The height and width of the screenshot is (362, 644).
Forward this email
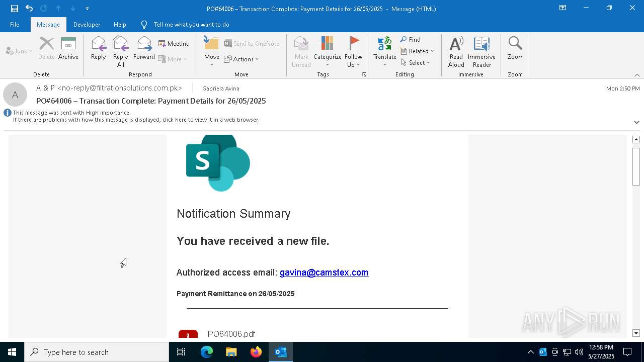144,49
